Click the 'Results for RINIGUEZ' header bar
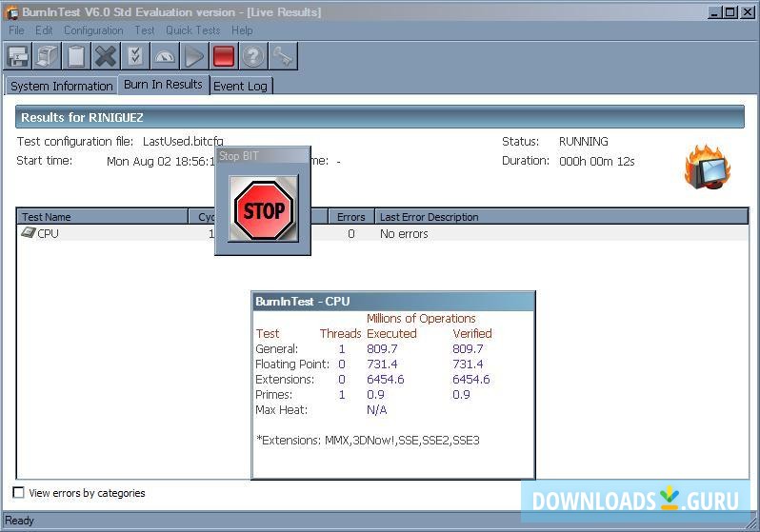Viewport: 760px width, 532px height. click(379, 117)
